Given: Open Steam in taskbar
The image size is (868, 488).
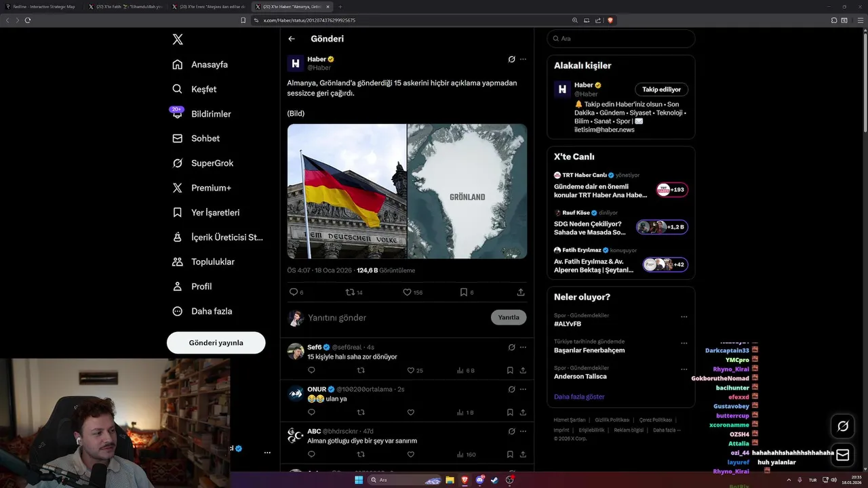Looking at the screenshot, I should click(494, 480).
